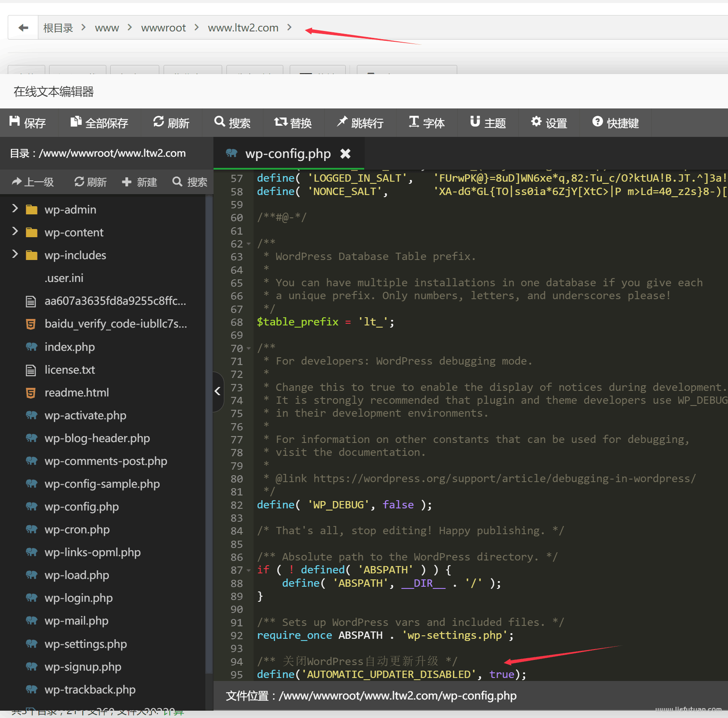This screenshot has height=718, width=728.
Task: Open wp-config-sample.php in the file tree
Action: point(102,484)
